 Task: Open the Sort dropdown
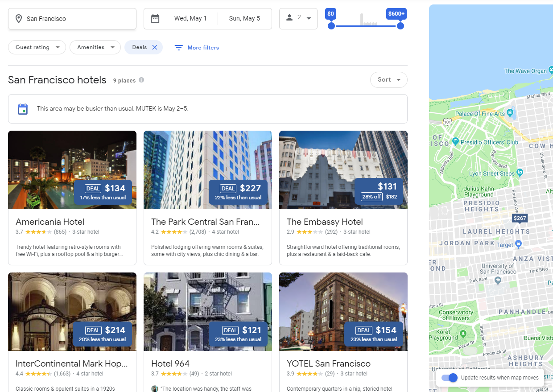pyautogui.click(x=388, y=80)
